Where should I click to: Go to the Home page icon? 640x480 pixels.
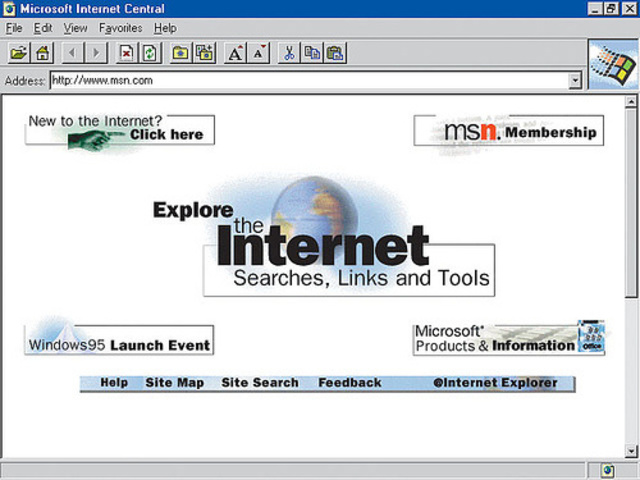(42, 53)
